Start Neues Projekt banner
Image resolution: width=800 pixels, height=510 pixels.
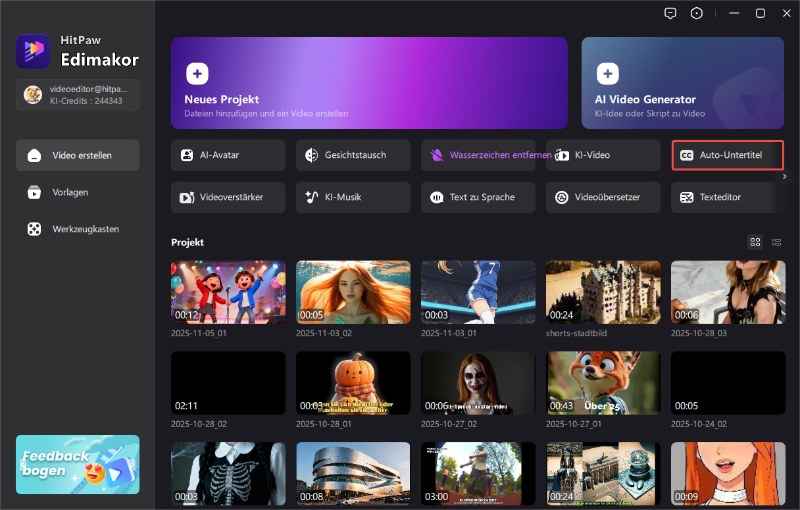[x=369, y=83]
